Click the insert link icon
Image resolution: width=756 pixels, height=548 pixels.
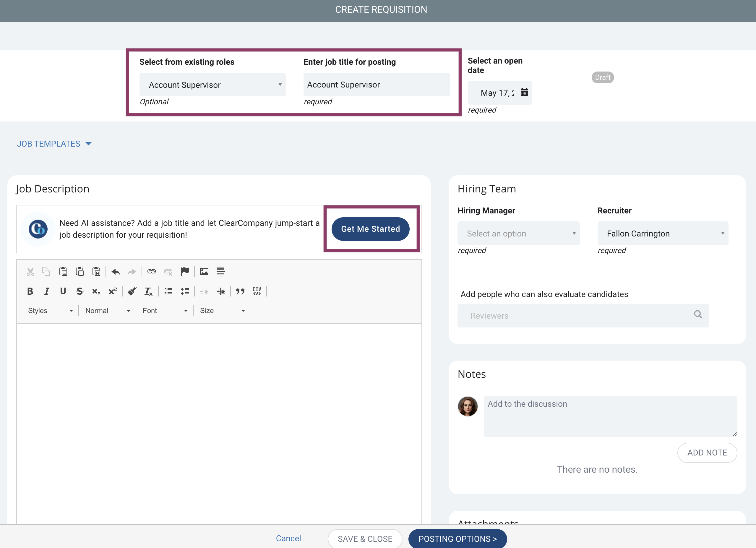coord(151,272)
